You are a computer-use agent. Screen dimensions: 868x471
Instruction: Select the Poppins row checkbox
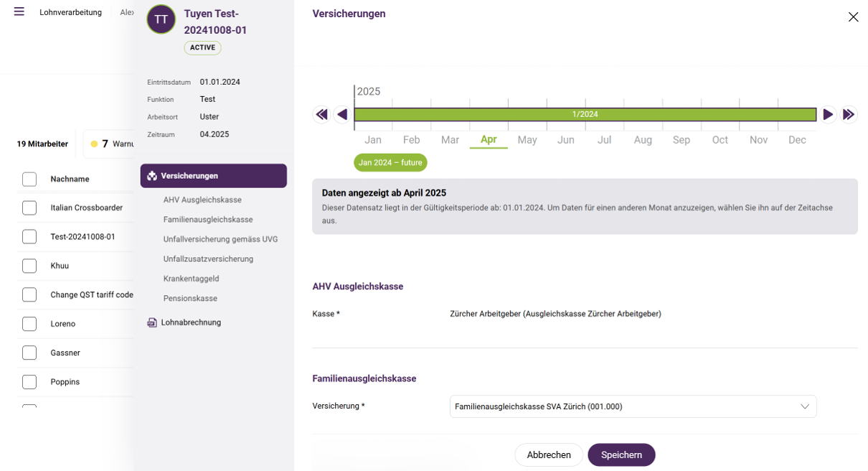pos(29,382)
